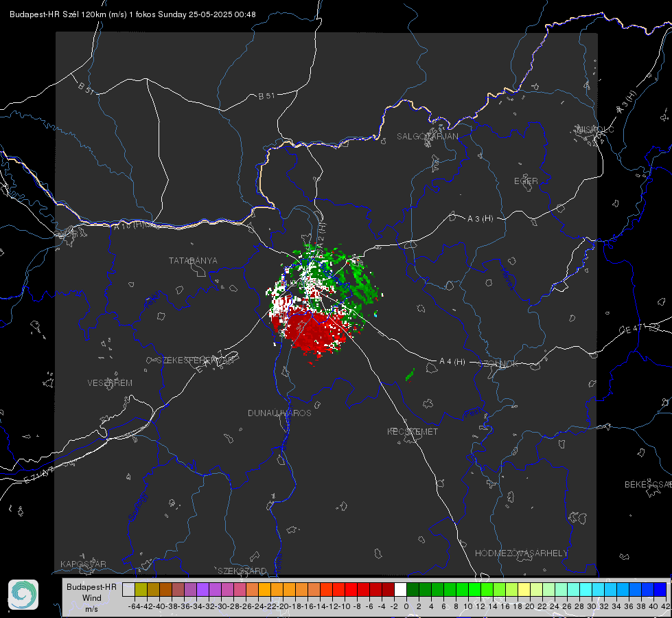Select the olive swatch between -64 and -42
This screenshot has width=672, height=618.
[141, 590]
